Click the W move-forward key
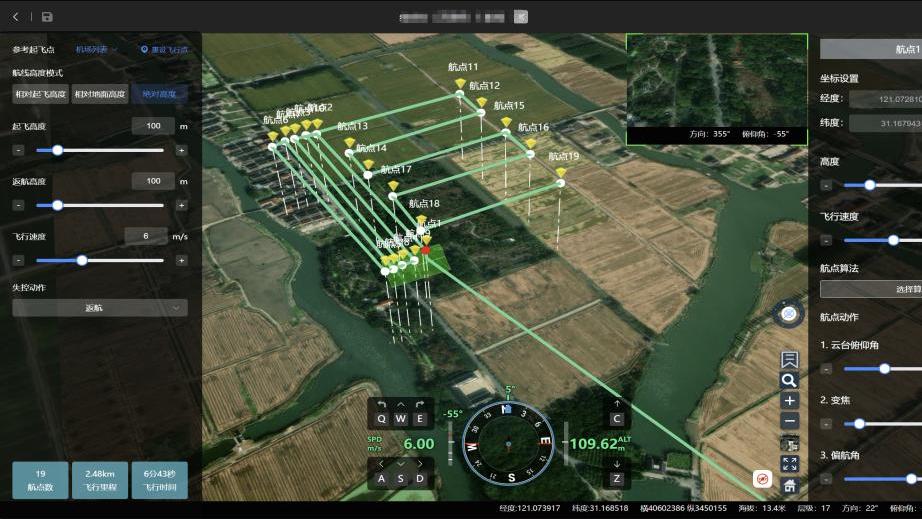The width and height of the screenshot is (922, 519). (400, 418)
